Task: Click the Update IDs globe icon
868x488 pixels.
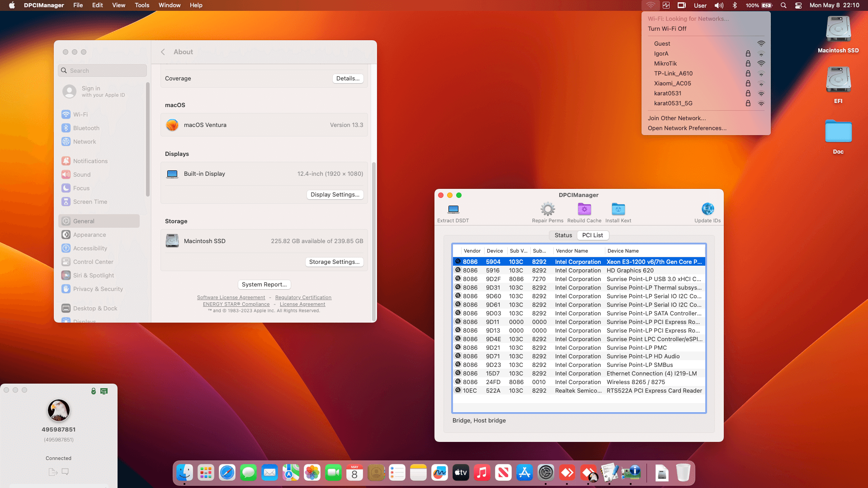Action: coord(708,209)
